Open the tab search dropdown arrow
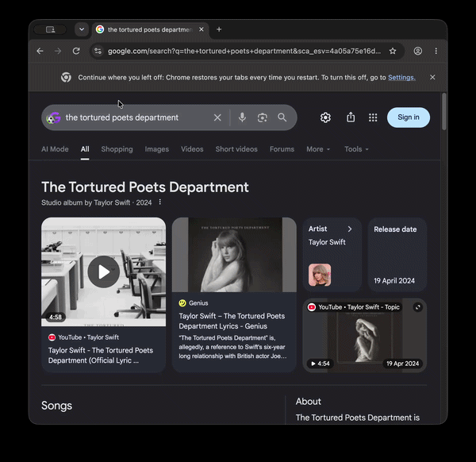 (82, 29)
